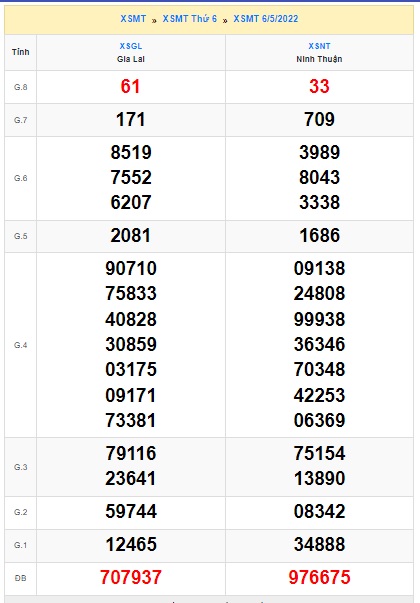Select the Gia Lai G.8 result 61
Image resolution: width=420 pixels, height=603 pixels.
pyautogui.click(x=130, y=86)
